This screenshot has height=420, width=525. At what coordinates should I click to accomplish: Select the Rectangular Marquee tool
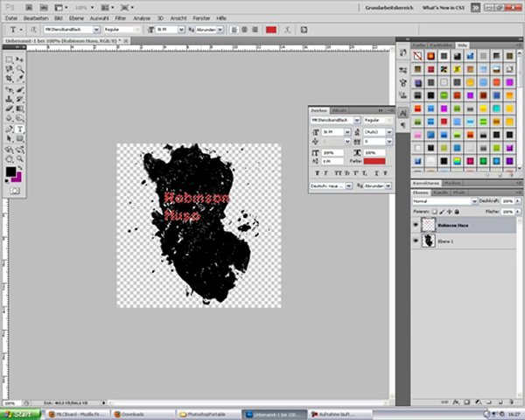pyautogui.click(x=9, y=59)
